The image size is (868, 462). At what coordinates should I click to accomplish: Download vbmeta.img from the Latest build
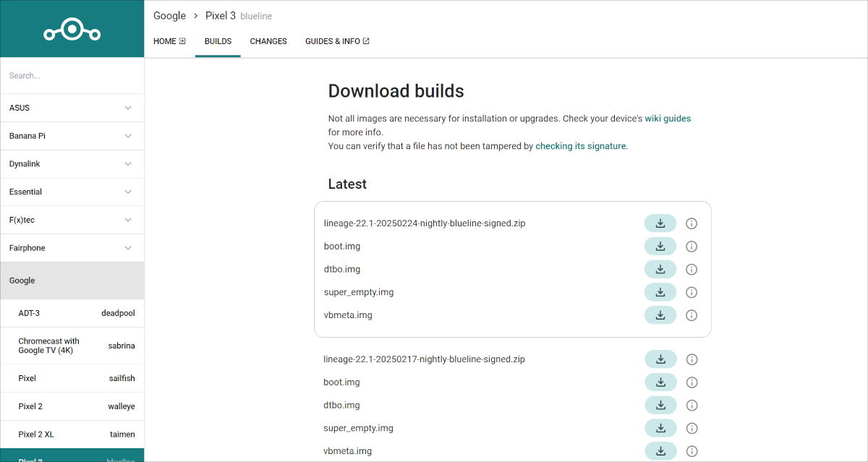pos(660,315)
